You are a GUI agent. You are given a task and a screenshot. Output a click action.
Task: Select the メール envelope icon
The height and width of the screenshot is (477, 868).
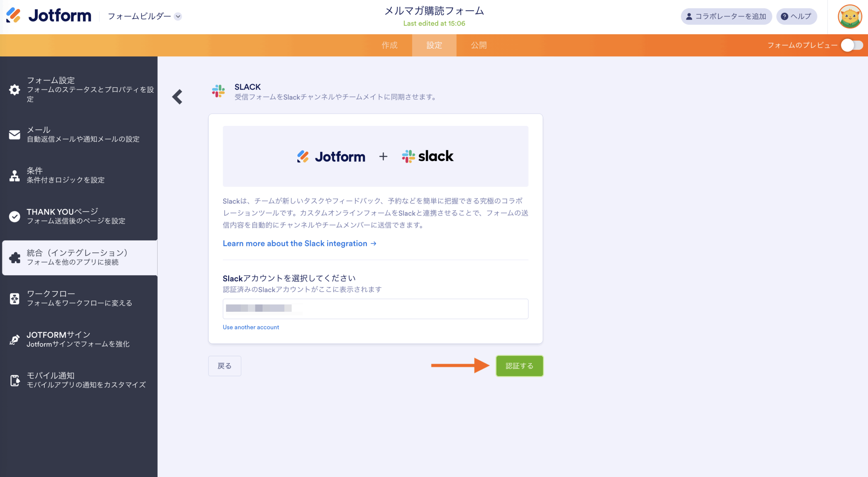click(x=15, y=135)
